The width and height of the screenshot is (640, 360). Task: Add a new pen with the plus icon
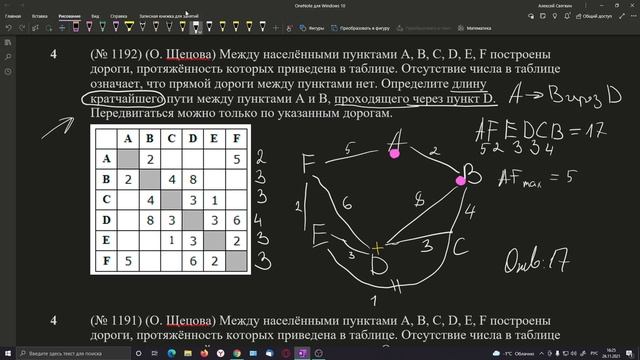(x=276, y=28)
